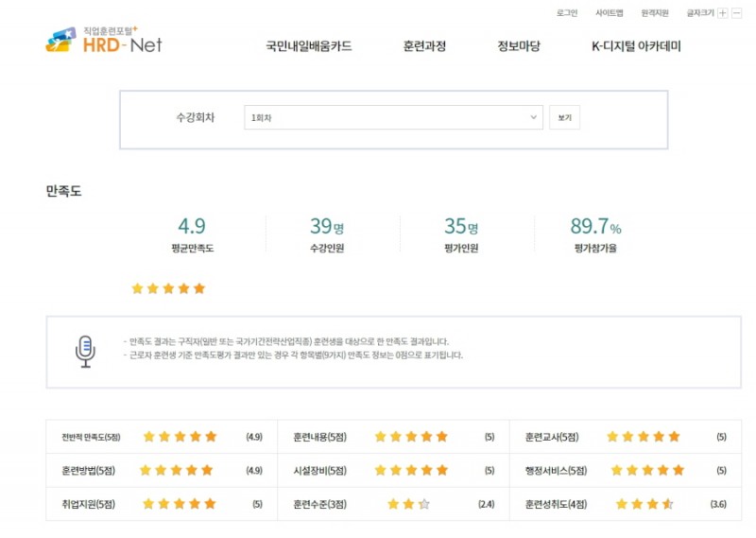Increase font size with the plus icon
The width and height of the screenshot is (756, 538).
pos(722,13)
